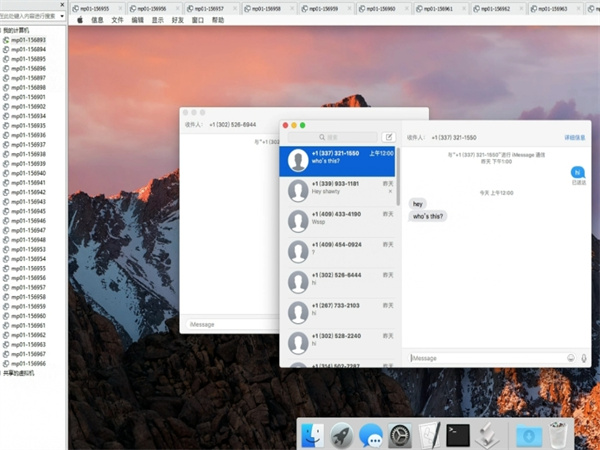Switch to the mp01-156960 tab
The width and height of the screenshot is (600, 450).
click(x=383, y=8)
